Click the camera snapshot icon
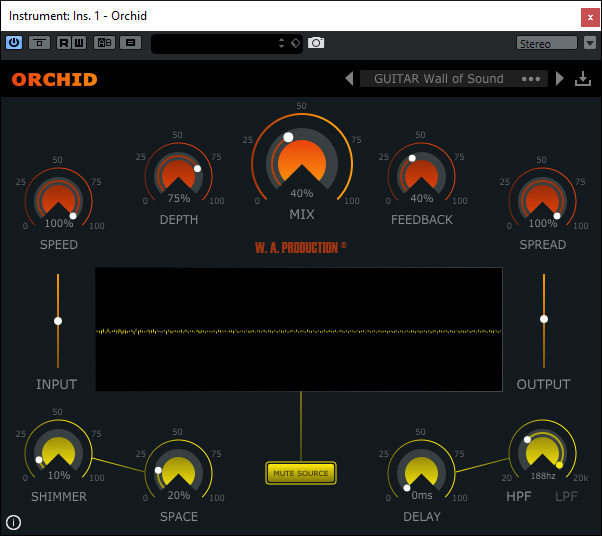 pos(316,43)
